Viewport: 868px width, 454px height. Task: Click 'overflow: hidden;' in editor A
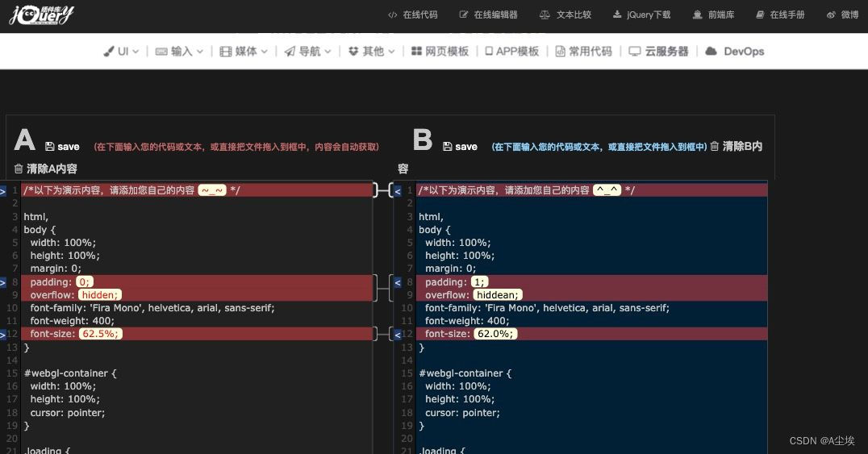coord(76,295)
